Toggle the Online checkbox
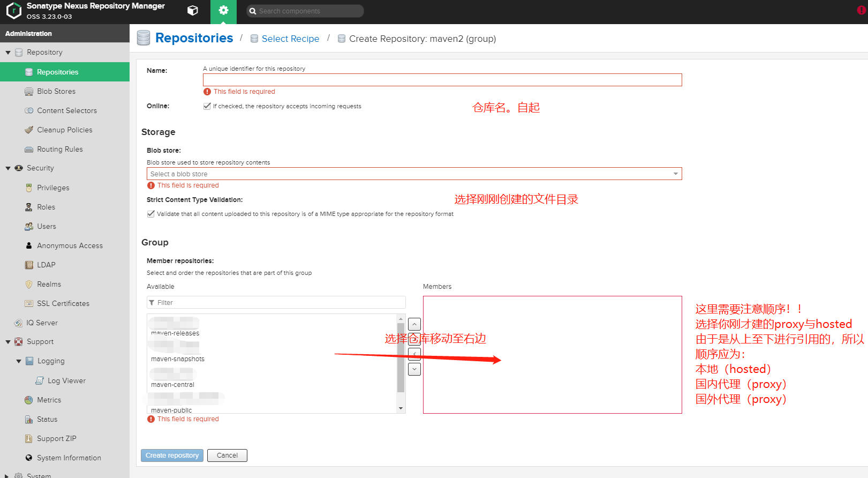The image size is (868, 478). click(207, 106)
